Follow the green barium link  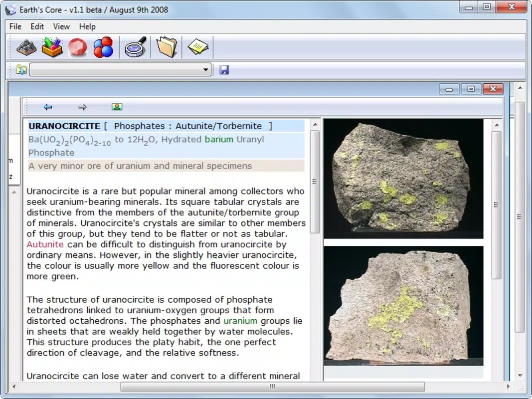tap(219, 140)
